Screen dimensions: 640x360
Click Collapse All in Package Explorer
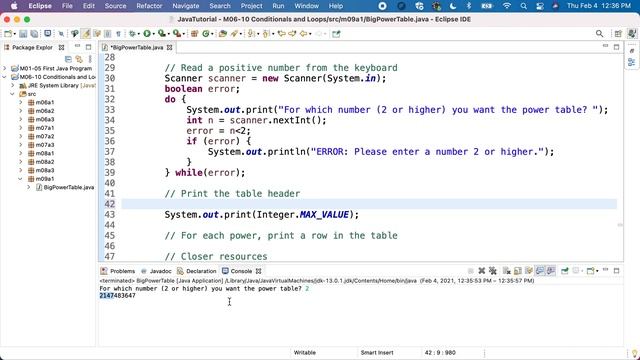tap(68, 59)
